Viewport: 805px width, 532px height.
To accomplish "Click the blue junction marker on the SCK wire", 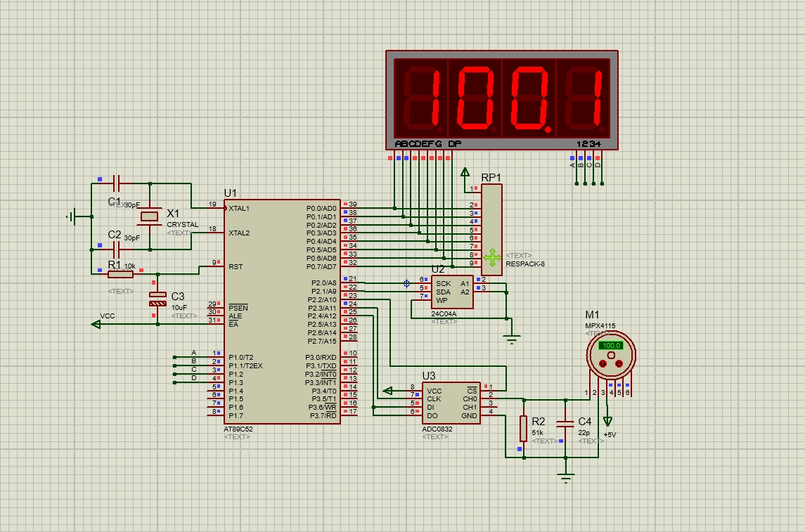I will coord(406,283).
